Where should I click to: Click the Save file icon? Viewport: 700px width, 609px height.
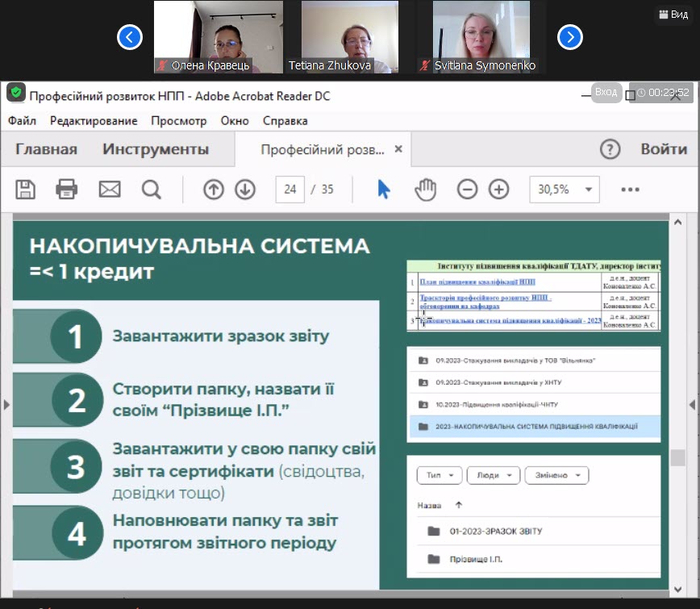click(26, 190)
